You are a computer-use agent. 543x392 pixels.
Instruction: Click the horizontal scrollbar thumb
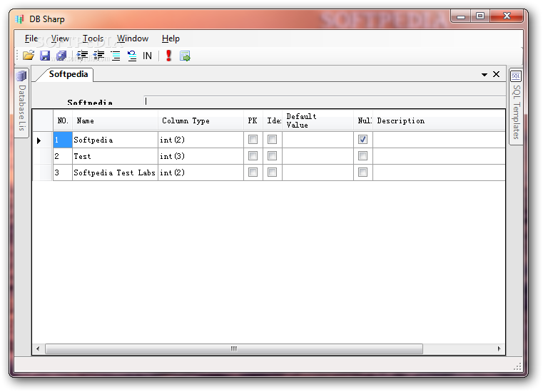coord(234,349)
